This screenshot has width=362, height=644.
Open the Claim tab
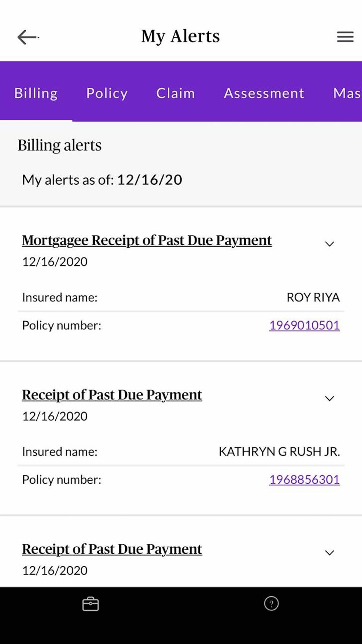pyautogui.click(x=176, y=93)
